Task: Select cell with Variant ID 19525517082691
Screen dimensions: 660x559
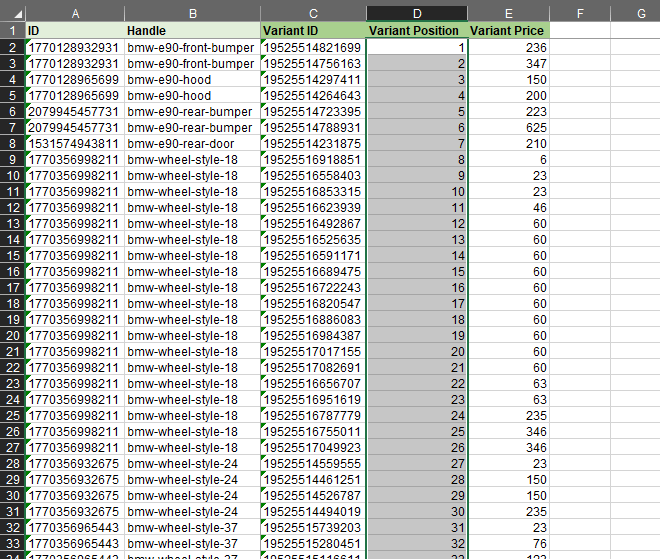Action: pos(313,367)
